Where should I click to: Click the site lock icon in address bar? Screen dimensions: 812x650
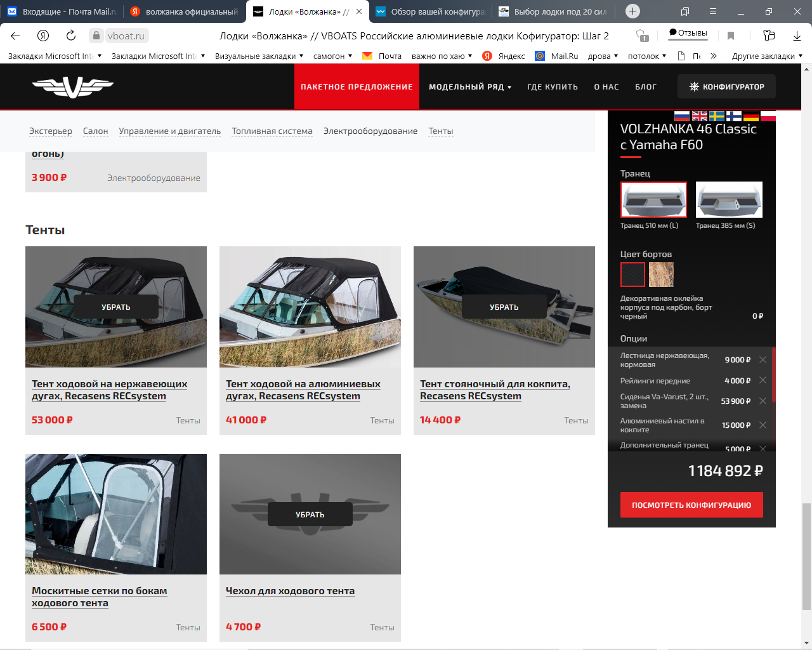point(96,36)
